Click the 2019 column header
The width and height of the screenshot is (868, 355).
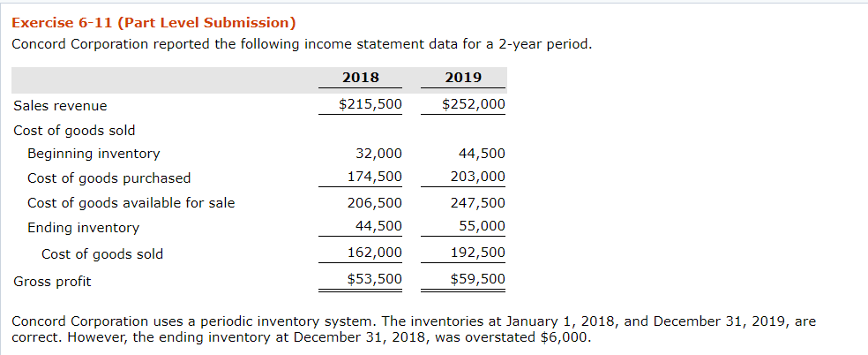click(463, 78)
